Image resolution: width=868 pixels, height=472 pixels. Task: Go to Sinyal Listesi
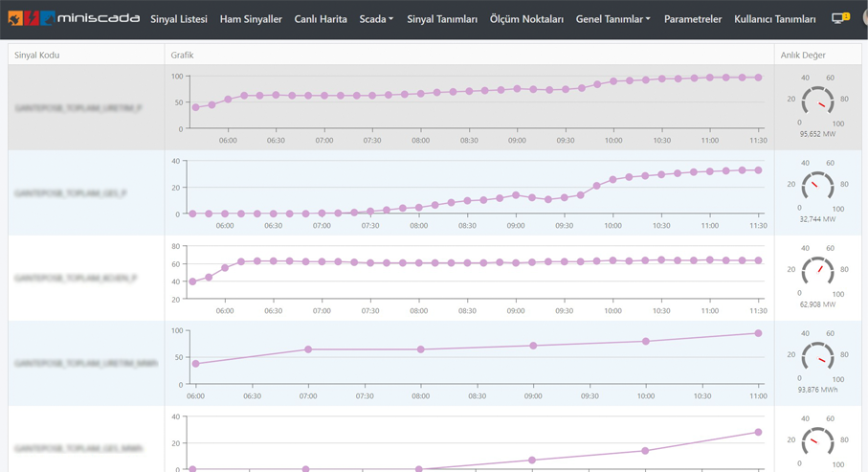[179, 19]
